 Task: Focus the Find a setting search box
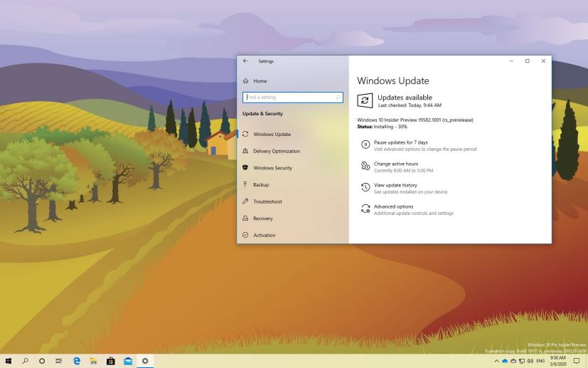[293, 98]
